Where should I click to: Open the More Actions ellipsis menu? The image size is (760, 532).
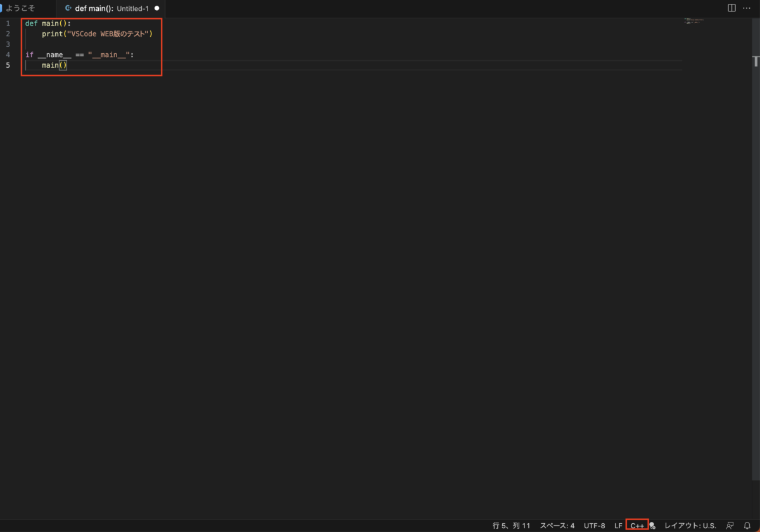tap(747, 8)
